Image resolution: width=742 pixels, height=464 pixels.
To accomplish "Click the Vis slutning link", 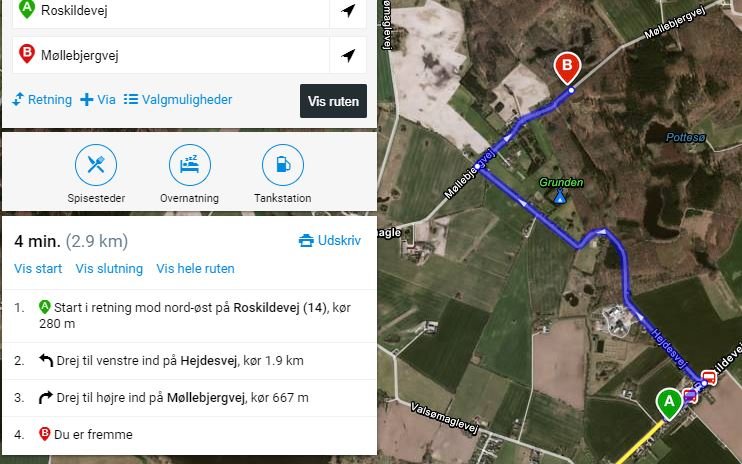I will (x=109, y=269).
